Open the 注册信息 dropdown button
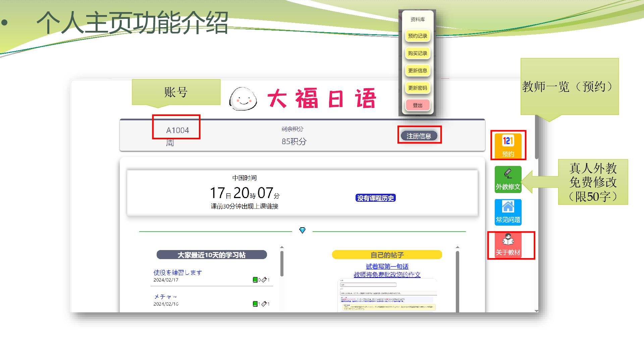 pyautogui.click(x=419, y=136)
